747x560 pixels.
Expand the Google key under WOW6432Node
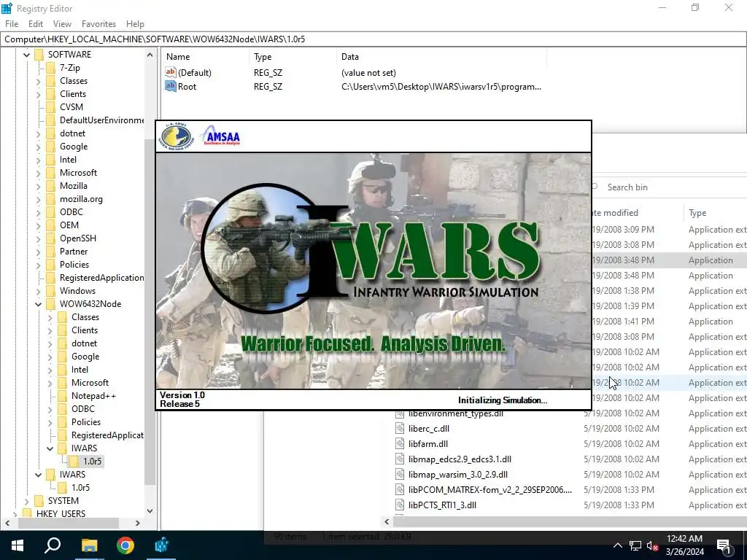(50, 357)
